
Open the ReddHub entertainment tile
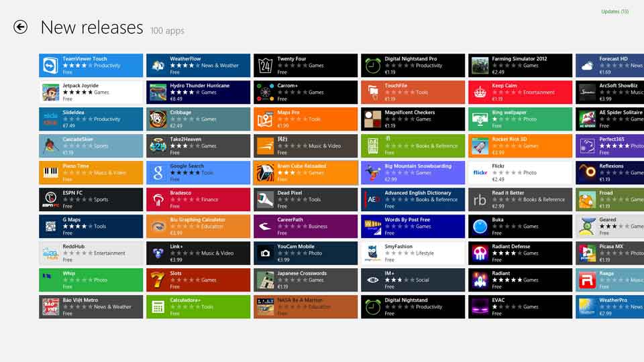[x=91, y=253]
